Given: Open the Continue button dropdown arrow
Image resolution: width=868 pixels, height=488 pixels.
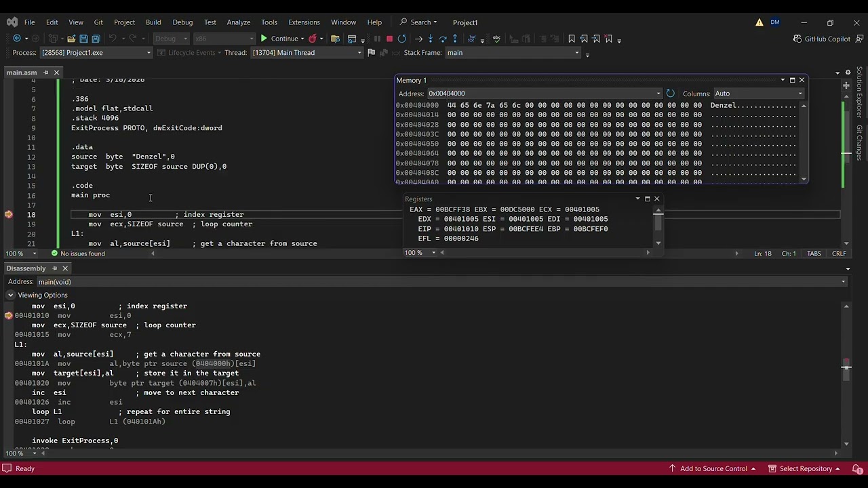Looking at the screenshot, I should (302, 39).
